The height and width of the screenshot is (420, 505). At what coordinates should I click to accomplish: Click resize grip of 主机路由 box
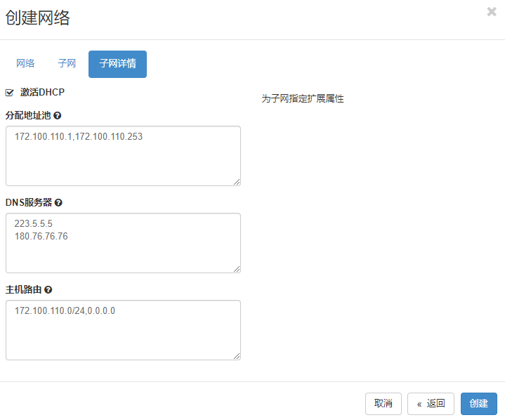point(237,355)
